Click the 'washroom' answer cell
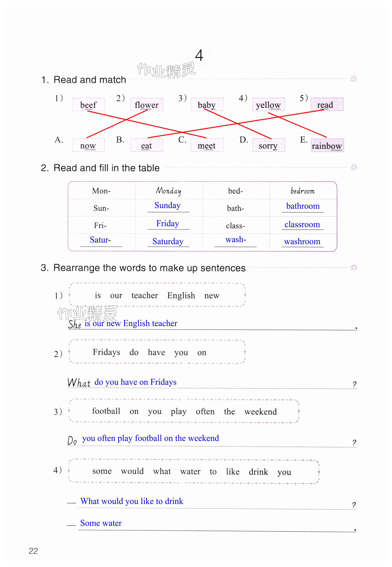392x567 pixels. (x=302, y=241)
